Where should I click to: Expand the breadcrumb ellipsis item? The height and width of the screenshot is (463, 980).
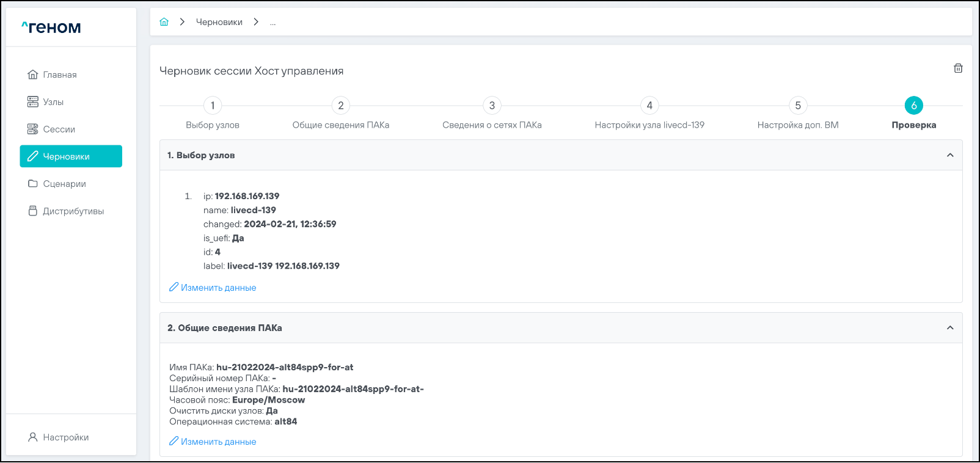point(272,23)
